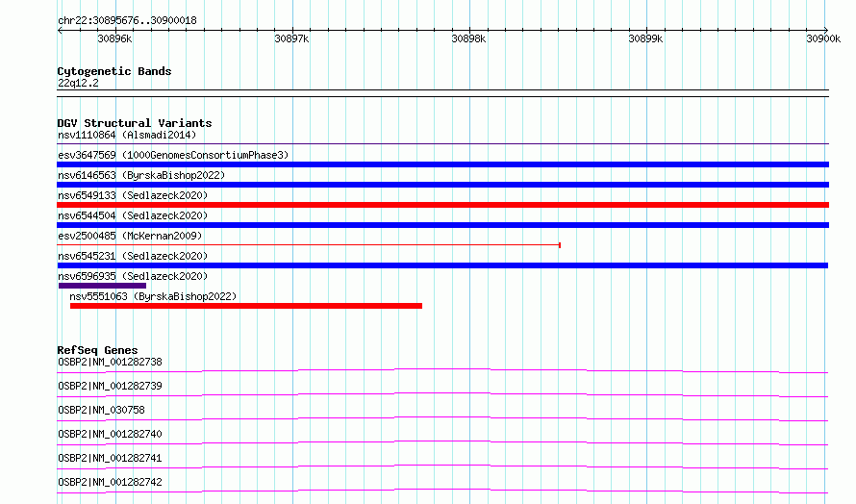
Task: Click the blue bar for nsv6545231
Action: (442, 265)
